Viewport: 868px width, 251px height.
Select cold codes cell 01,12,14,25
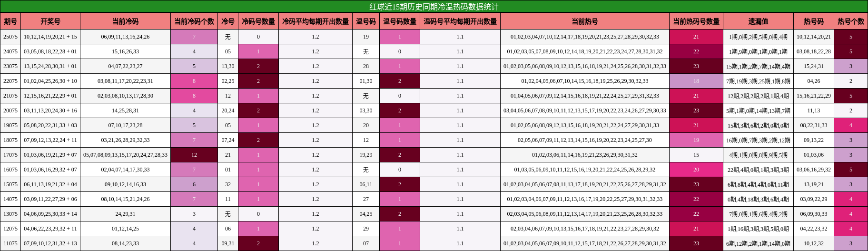(125, 229)
